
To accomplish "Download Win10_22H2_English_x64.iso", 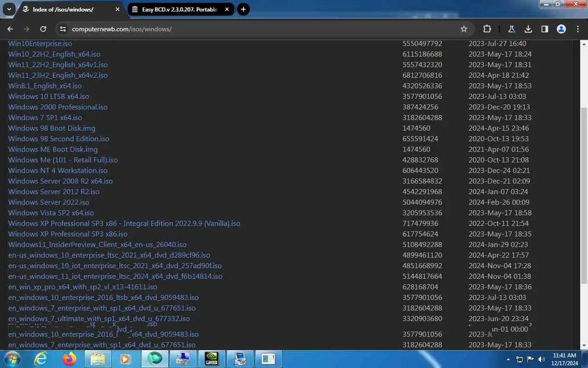I will [54, 54].
